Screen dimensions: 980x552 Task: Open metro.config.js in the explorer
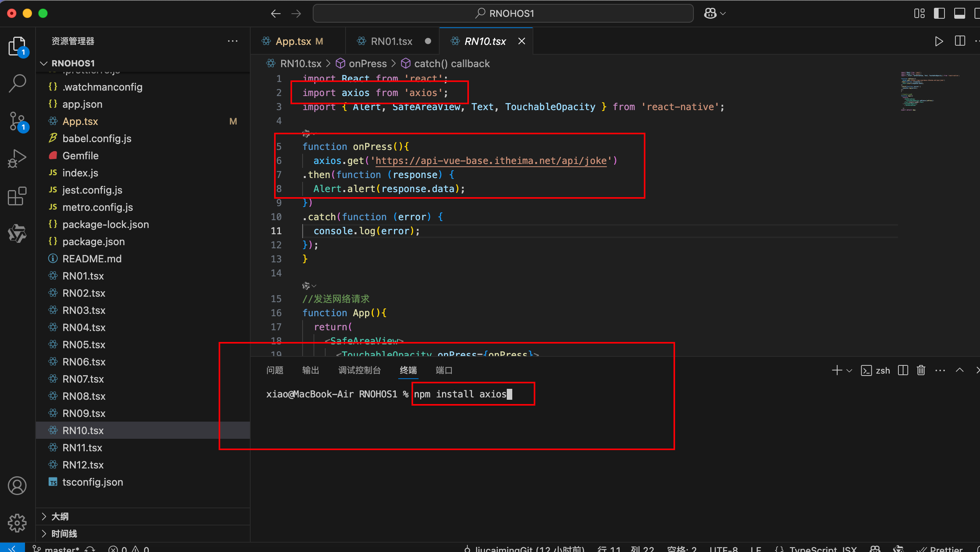pyautogui.click(x=143, y=207)
